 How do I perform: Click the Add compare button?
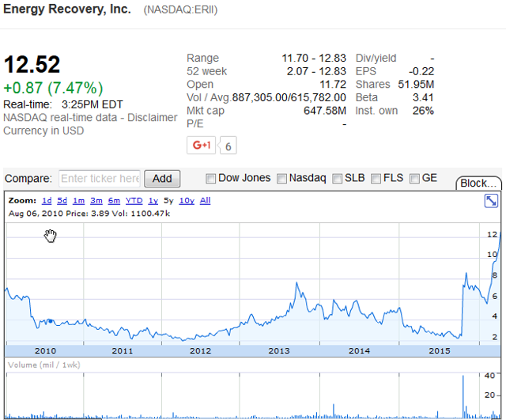162,179
